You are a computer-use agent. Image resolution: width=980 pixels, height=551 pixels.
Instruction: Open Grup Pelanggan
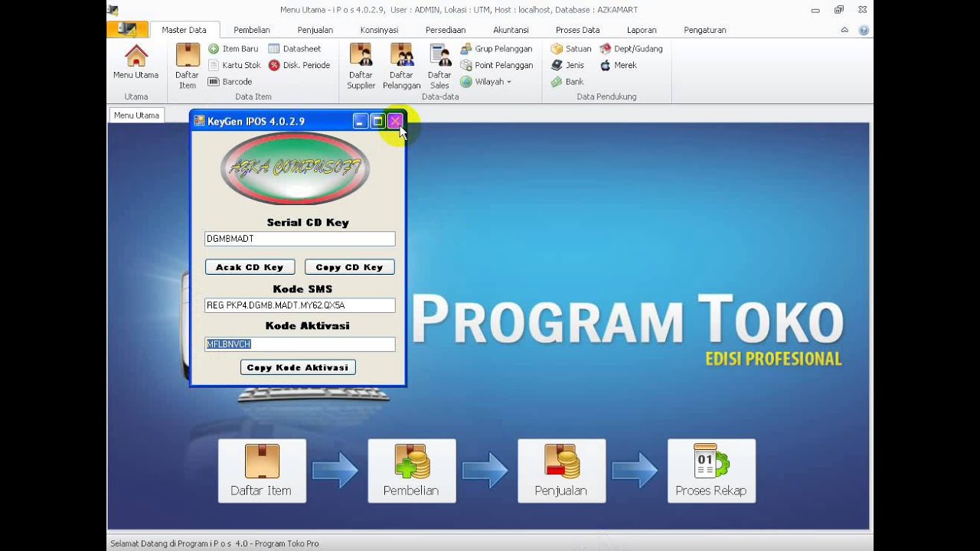pos(496,48)
